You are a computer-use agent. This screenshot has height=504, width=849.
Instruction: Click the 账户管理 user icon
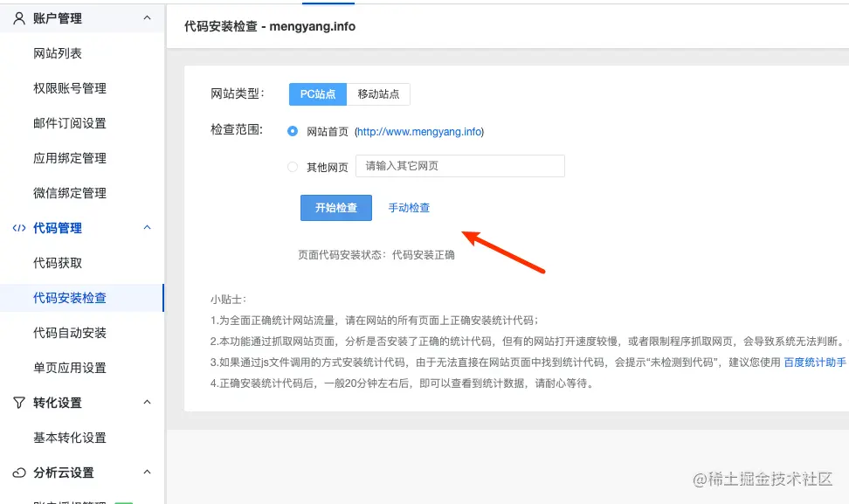[x=19, y=18]
